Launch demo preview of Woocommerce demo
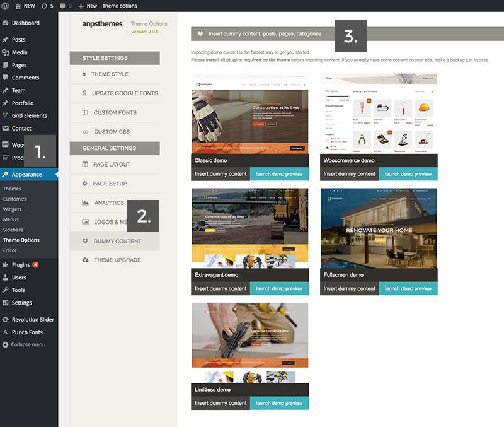504x427 pixels. [408, 174]
